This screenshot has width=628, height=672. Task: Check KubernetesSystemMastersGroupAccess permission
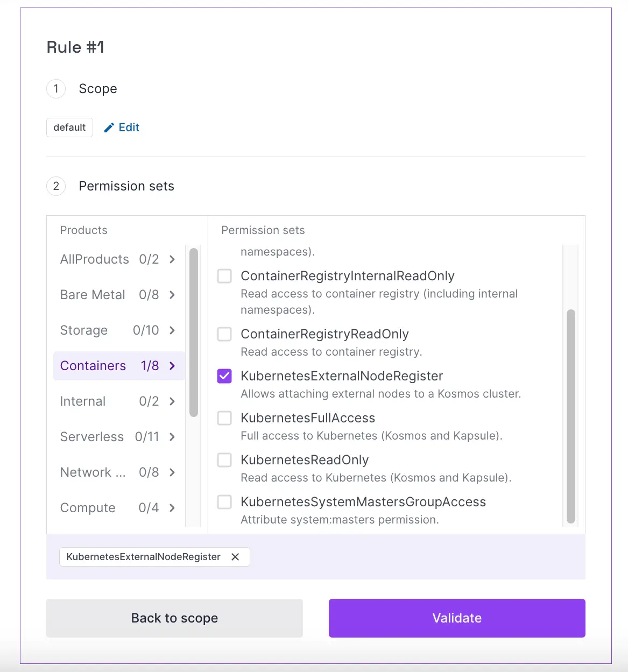pos(224,502)
